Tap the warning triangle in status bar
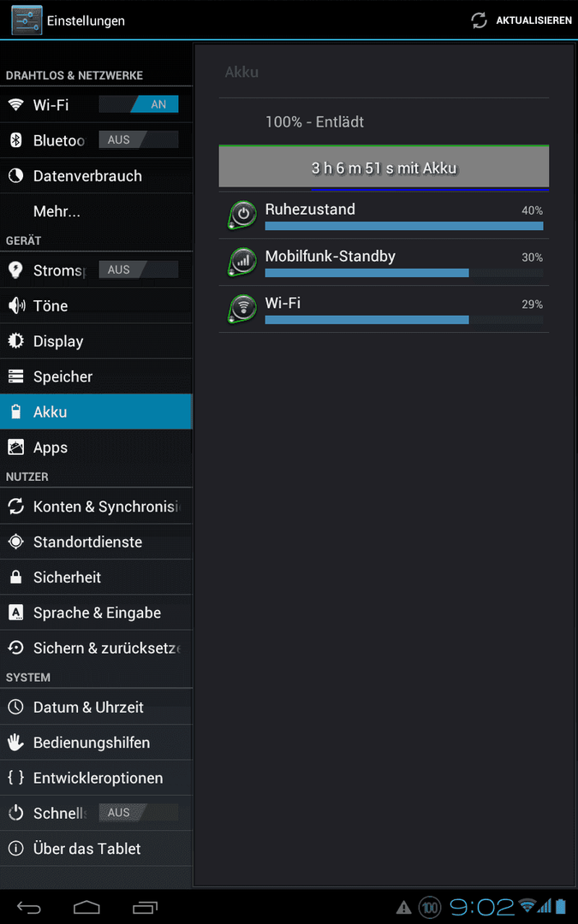Image resolution: width=578 pixels, height=924 pixels. point(403,907)
